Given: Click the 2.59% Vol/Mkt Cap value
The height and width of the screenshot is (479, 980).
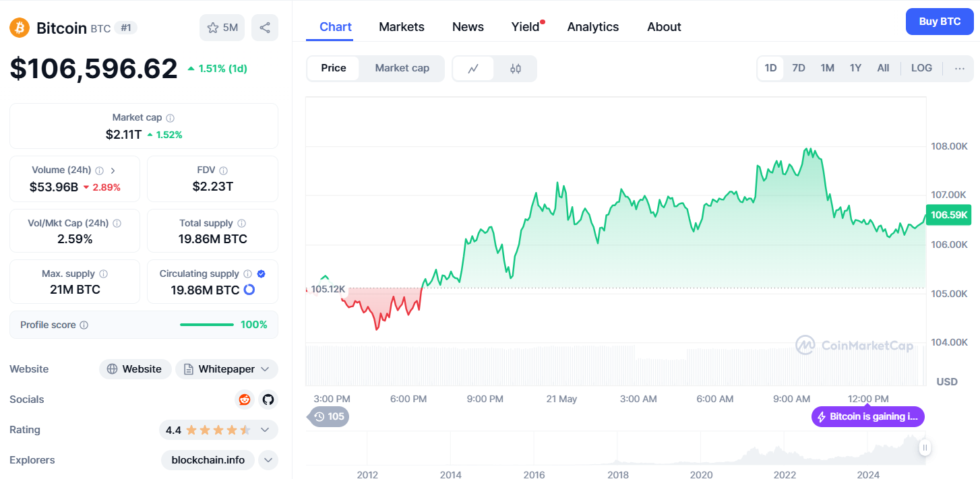Looking at the screenshot, I should pyautogui.click(x=75, y=239).
